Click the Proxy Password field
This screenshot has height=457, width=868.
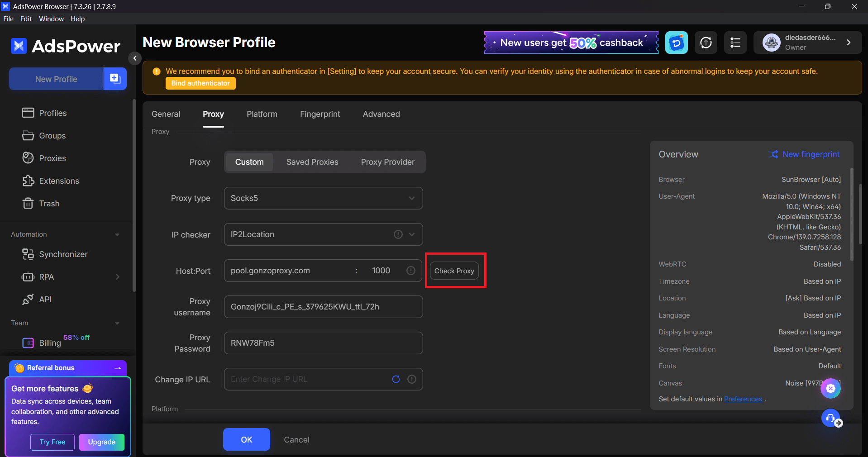click(324, 343)
